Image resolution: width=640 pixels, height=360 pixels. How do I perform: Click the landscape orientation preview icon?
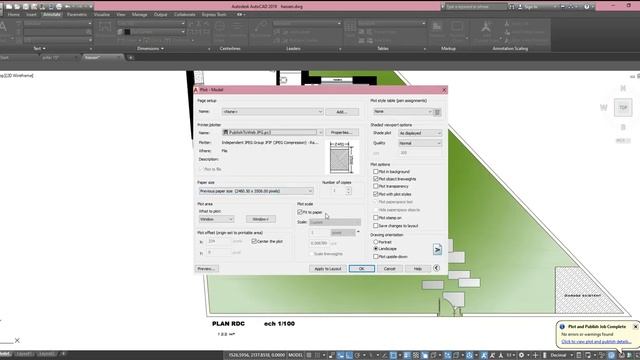437,249
